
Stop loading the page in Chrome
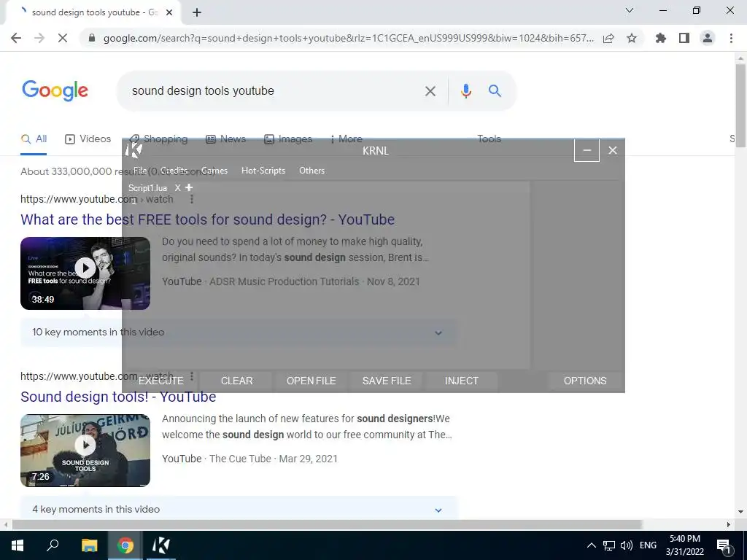[x=63, y=38]
